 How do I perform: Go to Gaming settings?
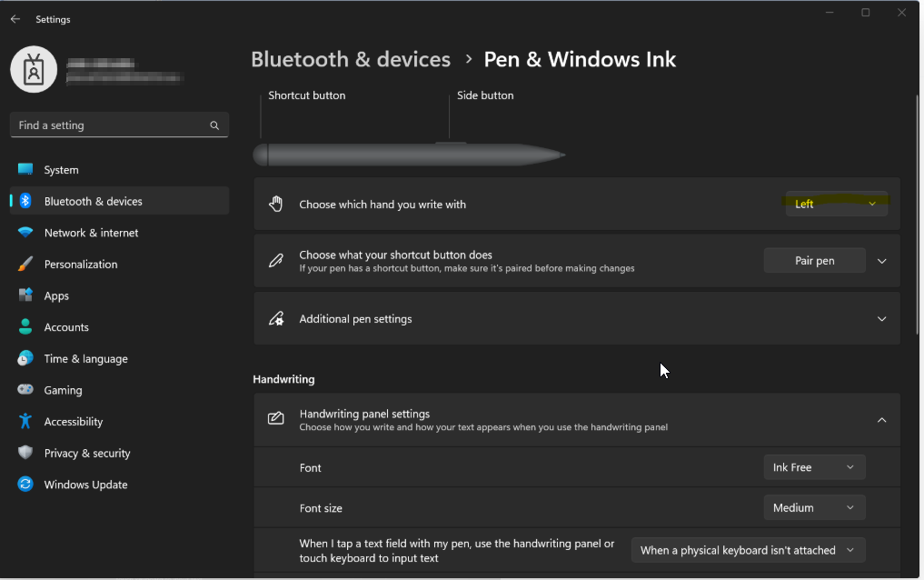coord(120,390)
